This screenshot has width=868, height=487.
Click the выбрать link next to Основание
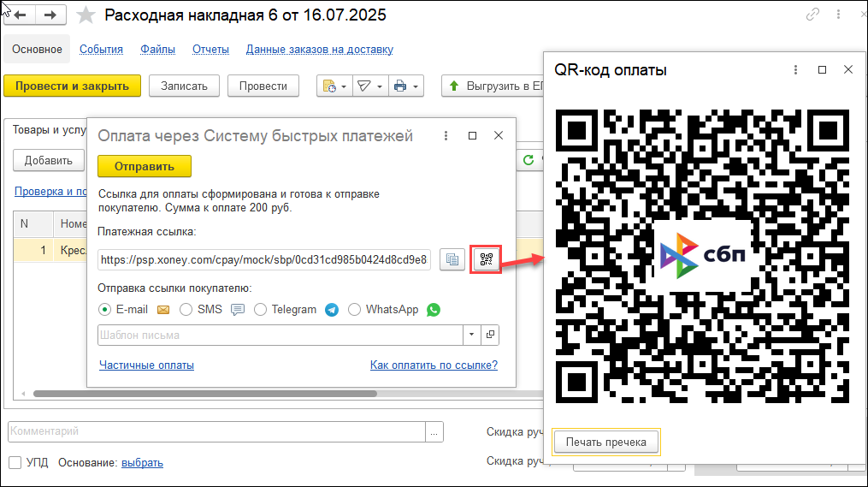142,463
